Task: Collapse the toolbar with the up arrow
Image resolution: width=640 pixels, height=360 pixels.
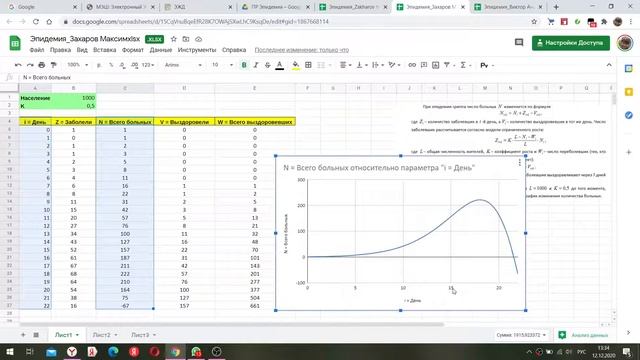Action: (x=609, y=65)
